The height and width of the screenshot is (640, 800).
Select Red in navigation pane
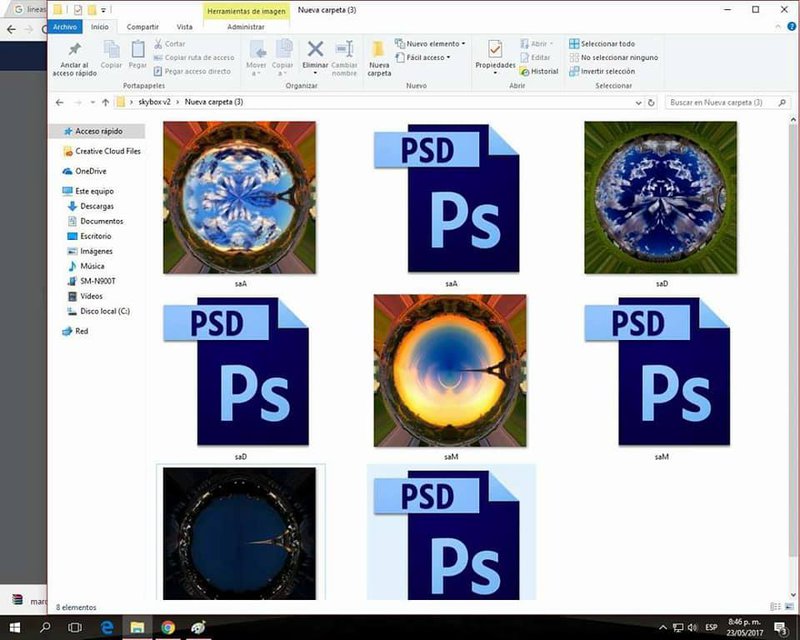(75, 331)
